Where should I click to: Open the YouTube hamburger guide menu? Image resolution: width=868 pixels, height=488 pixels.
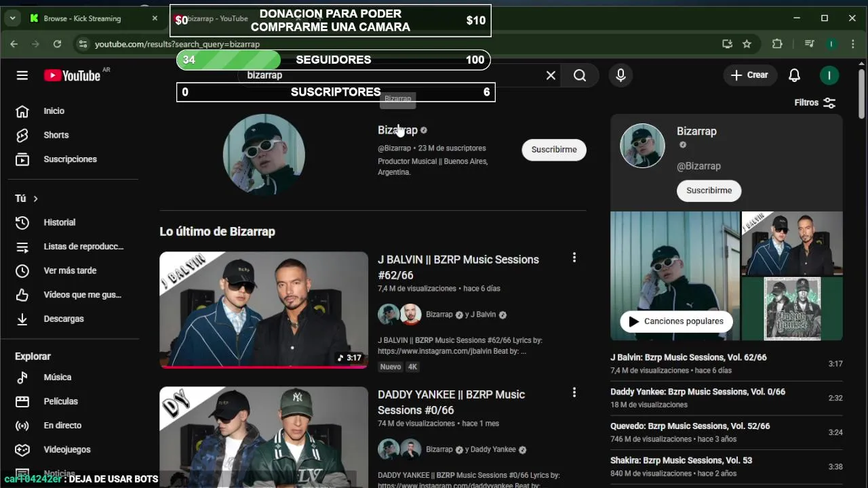click(x=22, y=75)
